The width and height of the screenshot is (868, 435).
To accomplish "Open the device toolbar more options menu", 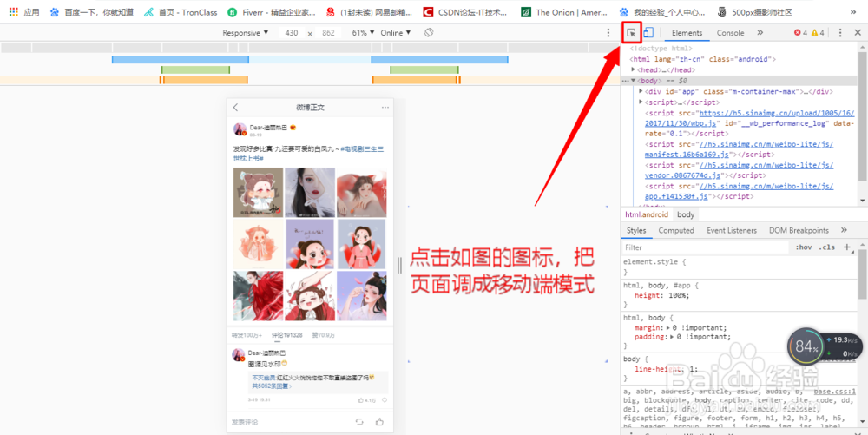I will point(608,33).
